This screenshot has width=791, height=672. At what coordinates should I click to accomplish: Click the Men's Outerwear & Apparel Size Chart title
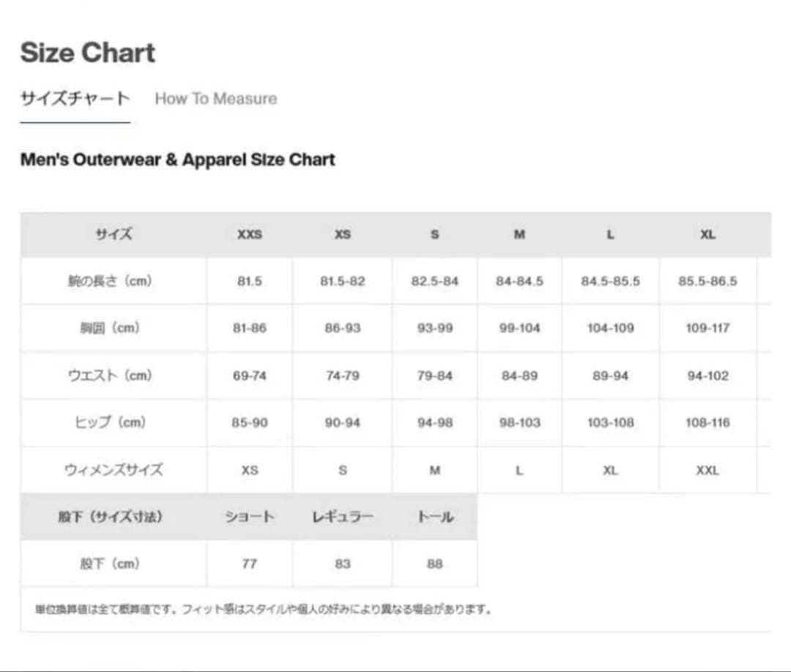click(x=177, y=160)
